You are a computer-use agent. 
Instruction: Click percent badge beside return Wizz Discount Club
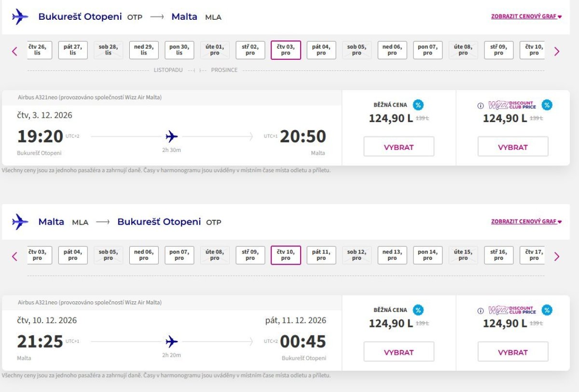pyautogui.click(x=547, y=310)
